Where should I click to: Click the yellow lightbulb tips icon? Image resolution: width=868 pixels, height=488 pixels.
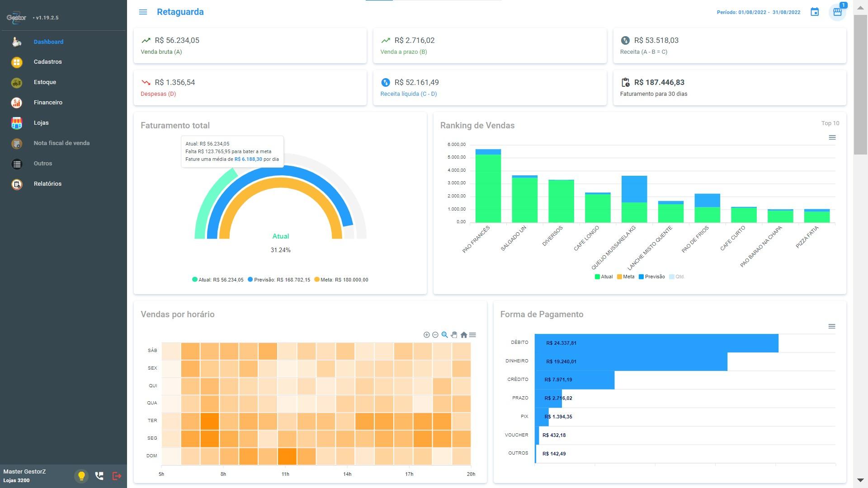click(81, 476)
